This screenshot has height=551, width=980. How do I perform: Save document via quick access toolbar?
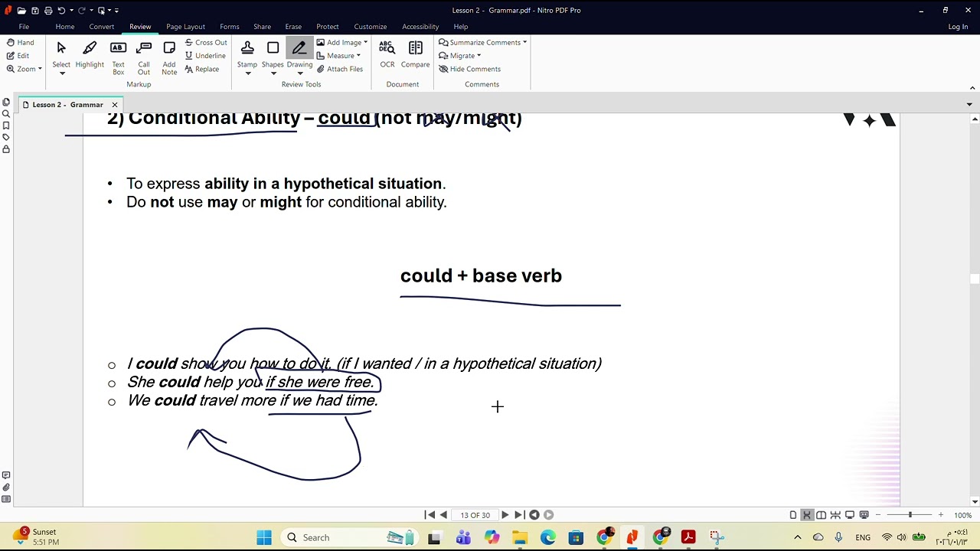(35, 11)
